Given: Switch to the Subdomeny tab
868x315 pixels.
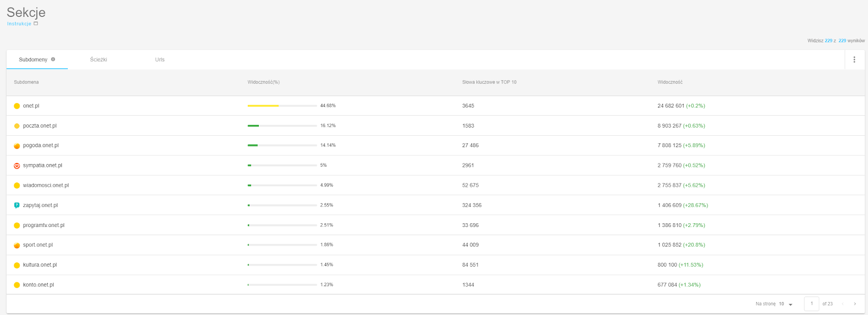Looking at the screenshot, I should coord(37,60).
